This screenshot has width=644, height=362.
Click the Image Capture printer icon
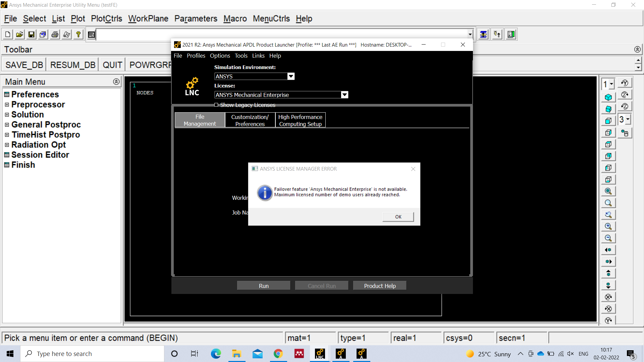point(55,34)
